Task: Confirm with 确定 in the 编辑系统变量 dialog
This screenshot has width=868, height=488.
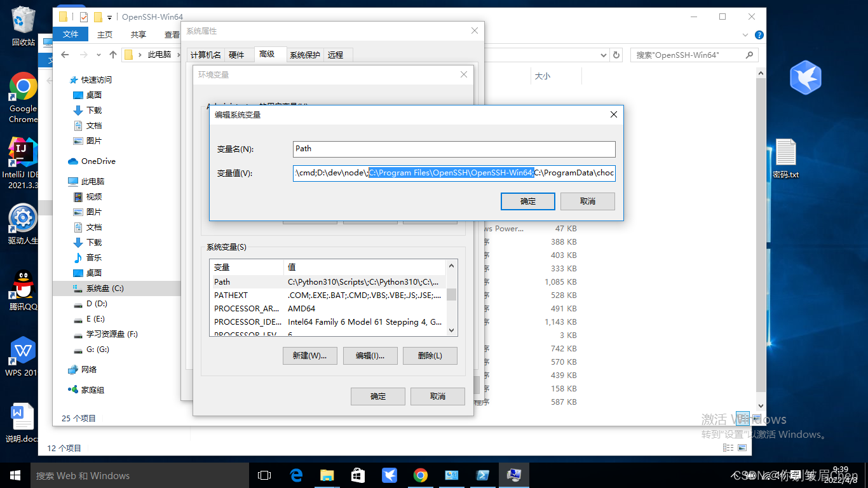Action: [x=527, y=201]
